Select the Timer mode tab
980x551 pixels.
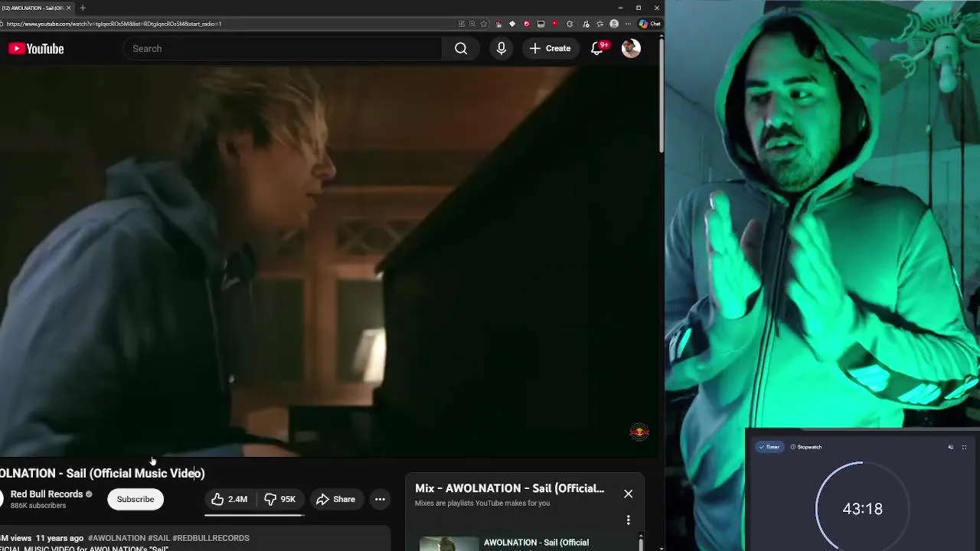coord(769,447)
